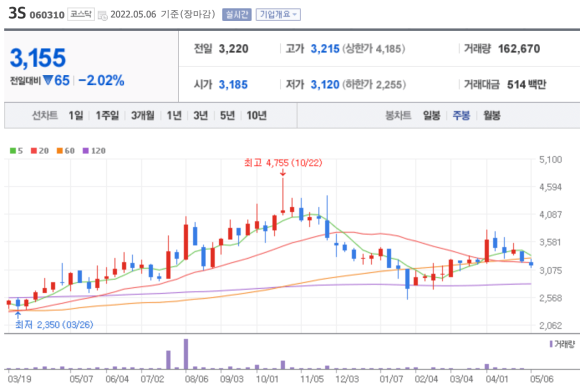This screenshot has width=580, height=389.
Task: Click the 저가 value 3,120
Action: pos(325,85)
